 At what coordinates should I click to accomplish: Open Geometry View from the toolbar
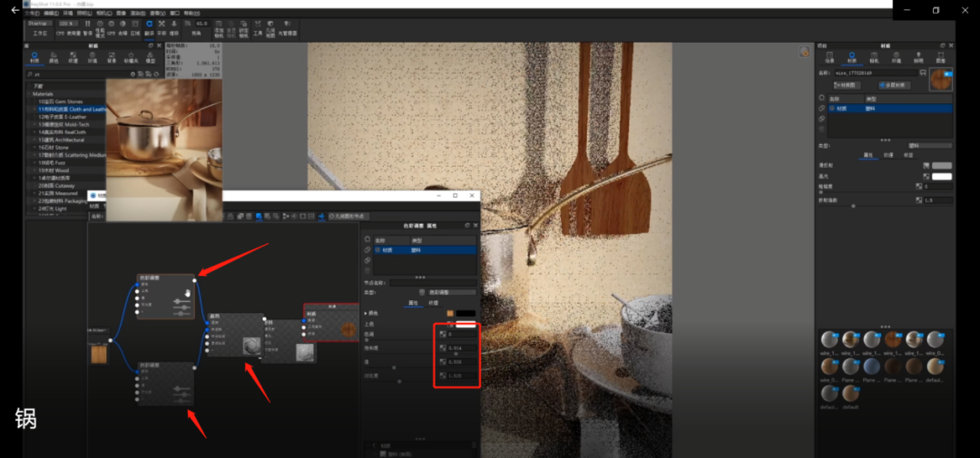pos(270,27)
